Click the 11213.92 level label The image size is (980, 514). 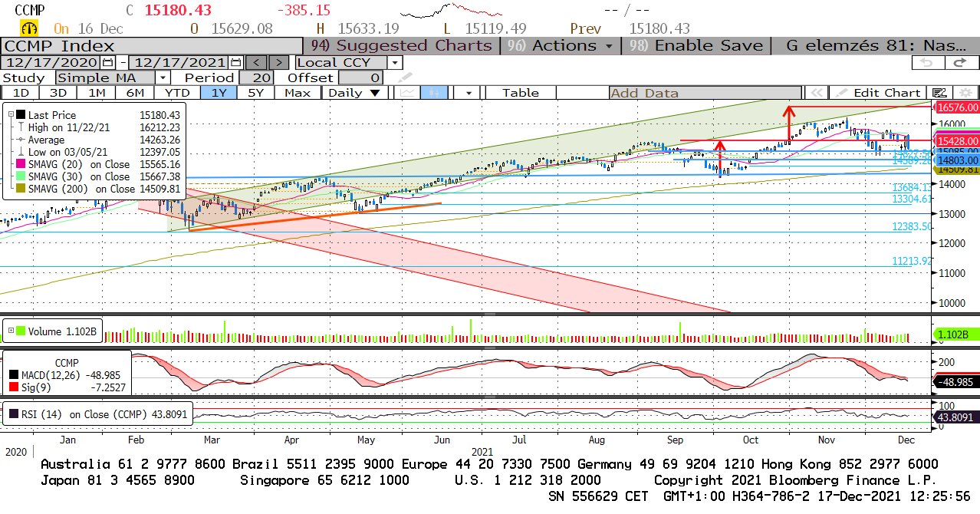(911, 262)
